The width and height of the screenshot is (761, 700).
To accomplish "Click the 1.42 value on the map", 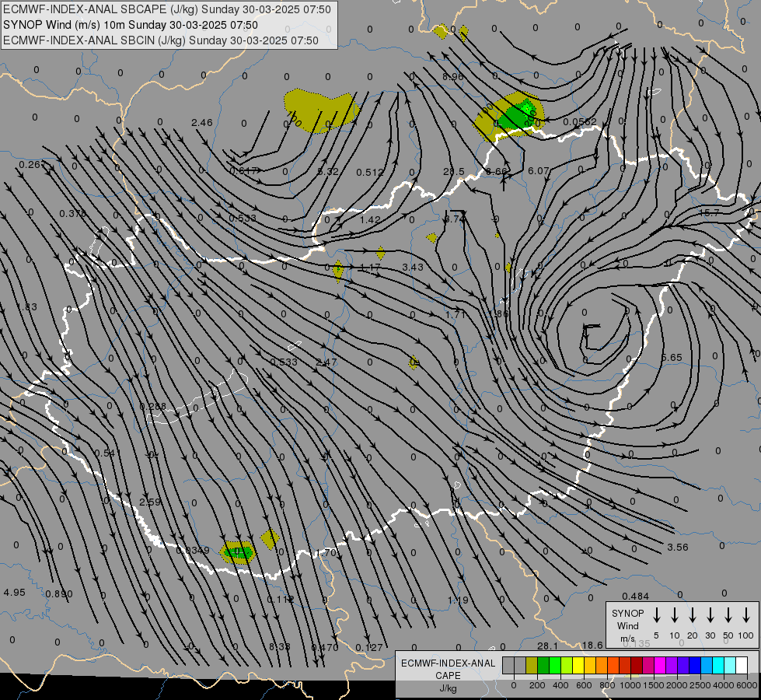I will (370, 219).
